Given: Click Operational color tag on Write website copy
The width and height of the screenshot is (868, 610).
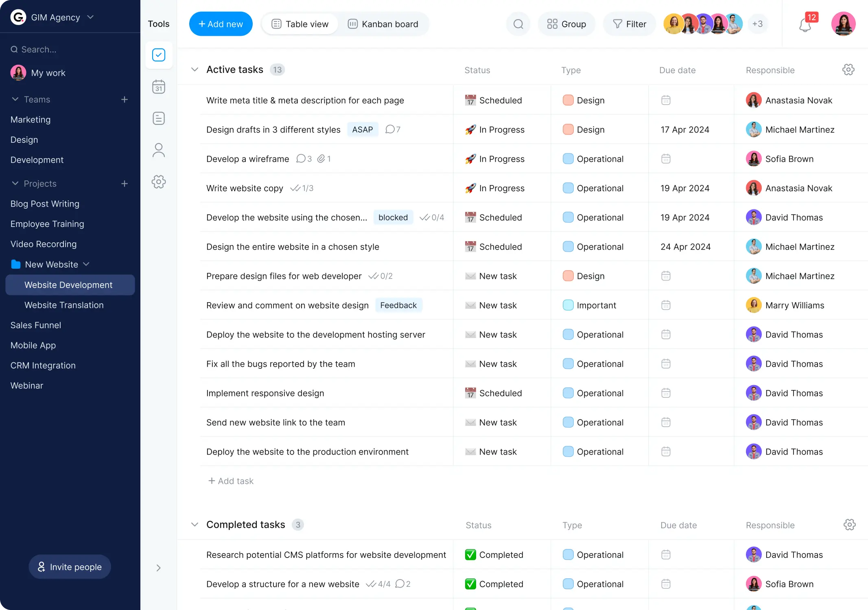Looking at the screenshot, I should (568, 188).
